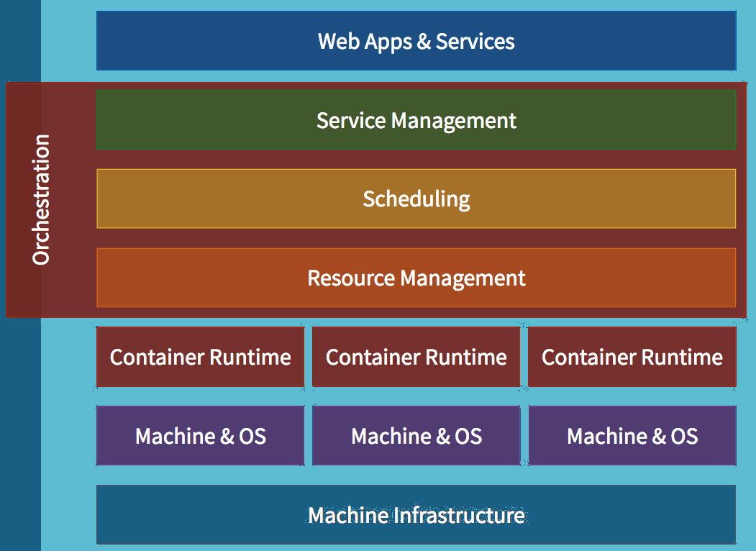This screenshot has width=756, height=551.
Task: Select the gold Scheduling rectangle
Action: pyautogui.click(x=416, y=199)
